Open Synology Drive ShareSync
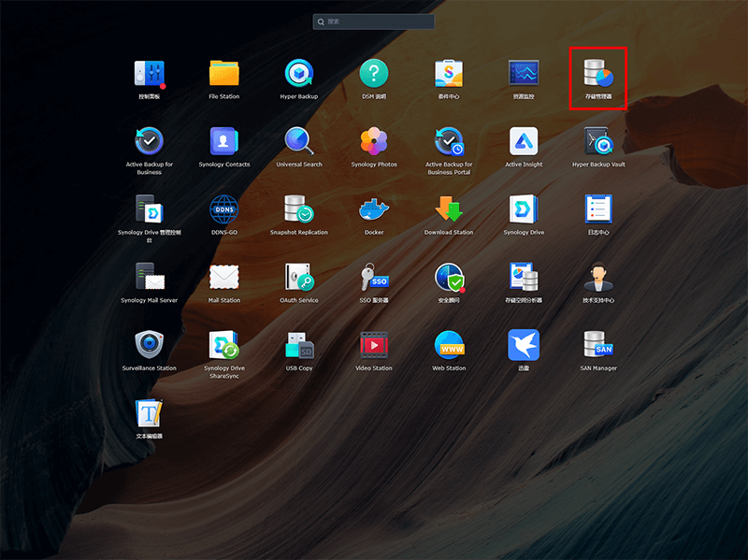The width and height of the screenshot is (748, 560). click(224, 345)
